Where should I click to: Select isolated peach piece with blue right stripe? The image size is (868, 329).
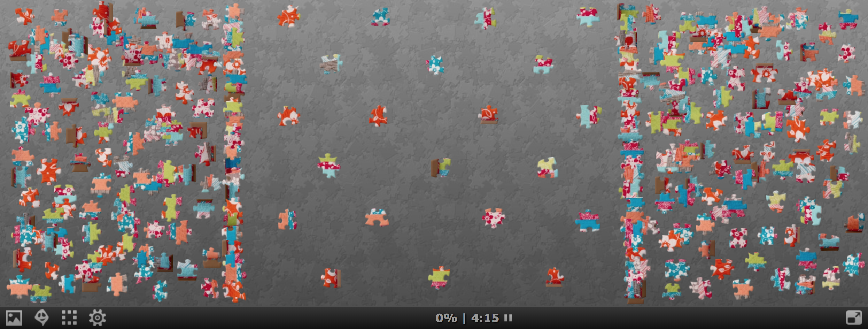pos(287,220)
